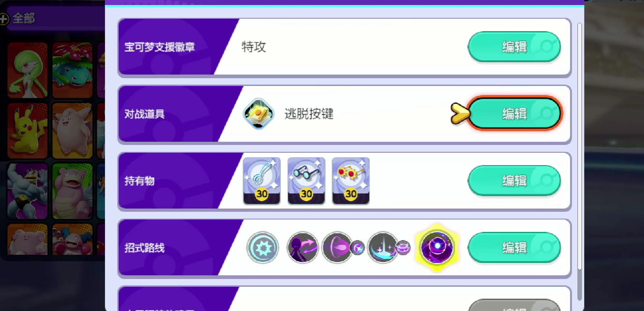
Task: Click the settings panel vertical scrollbar
Action: pyautogui.click(x=580, y=160)
